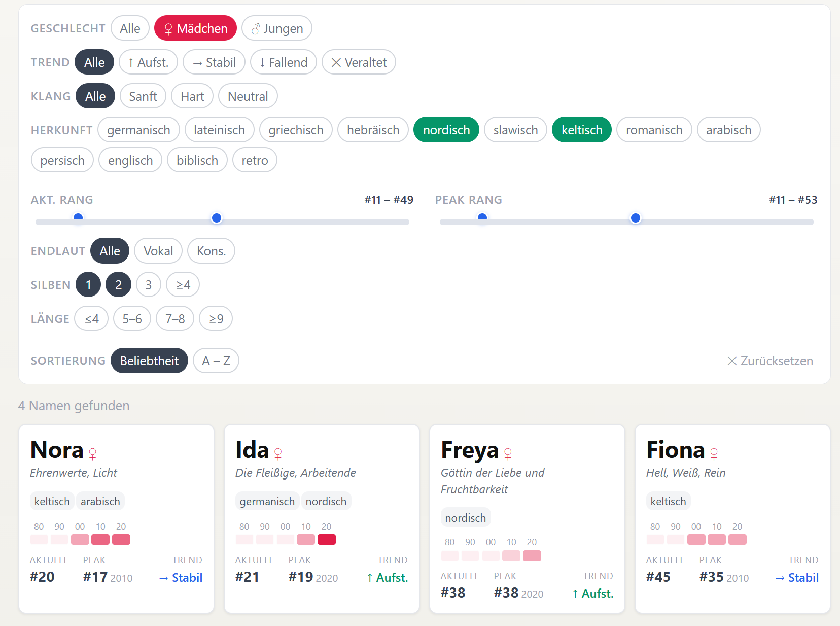Viewport: 840px width, 626px height.
Task: Select the 5–6 length filter
Action: coord(132,319)
